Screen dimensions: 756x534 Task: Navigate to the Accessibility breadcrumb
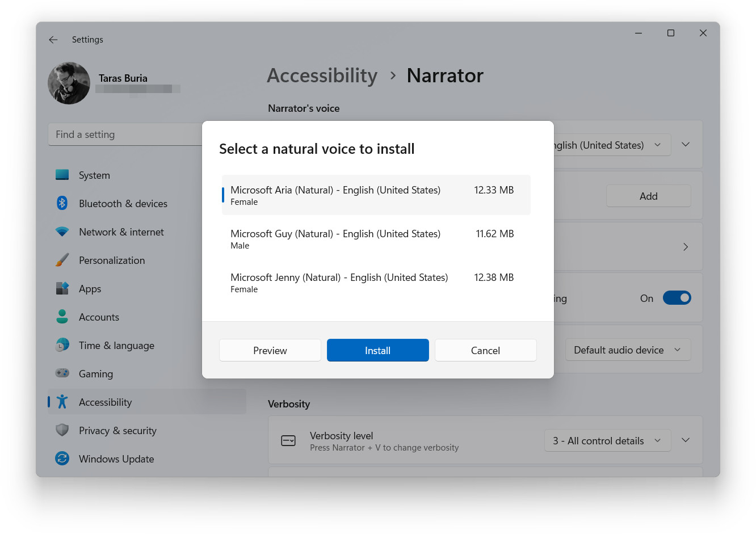322,75
